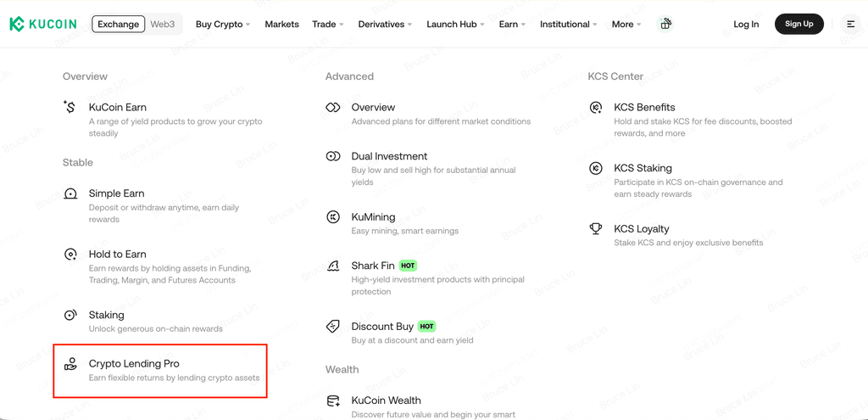Expand the Earn dropdown
The width and height of the screenshot is (868, 420).
512,25
